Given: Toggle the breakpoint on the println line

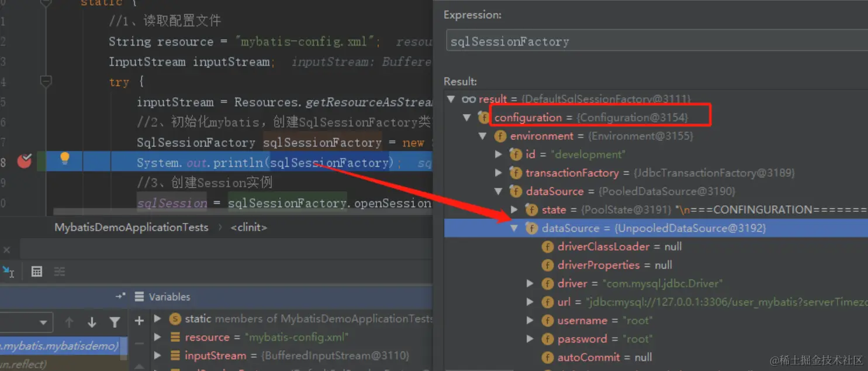Looking at the screenshot, I should point(24,161).
